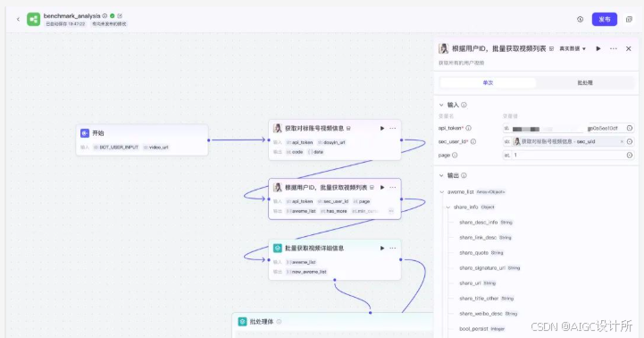Select share_url output row
The height and width of the screenshot is (338, 644).
coord(477,283)
